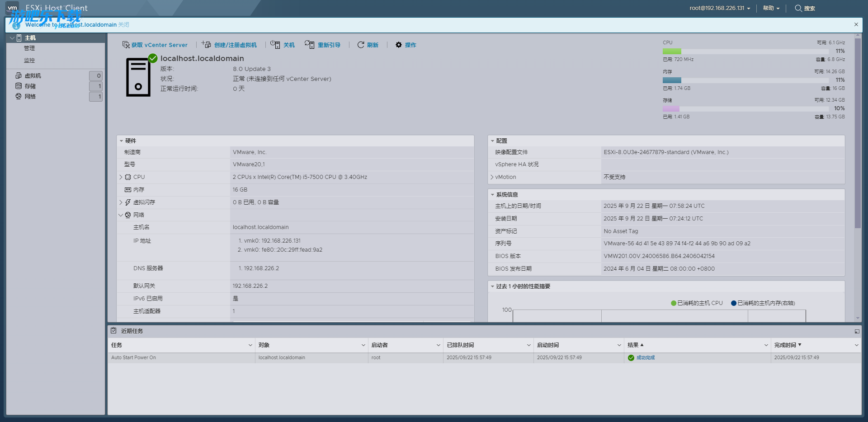868x422 pixels.
Task: Expand the CPU hardware row
Action: 121,177
